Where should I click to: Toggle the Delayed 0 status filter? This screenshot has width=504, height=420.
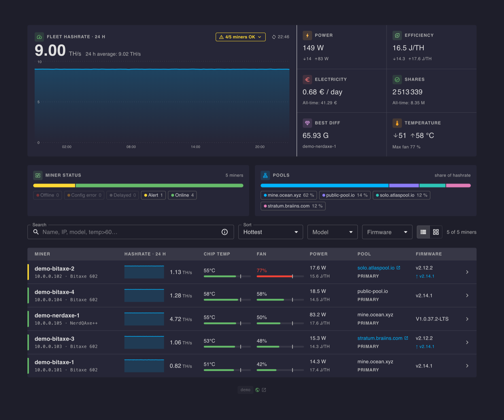pyautogui.click(x=122, y=195)
